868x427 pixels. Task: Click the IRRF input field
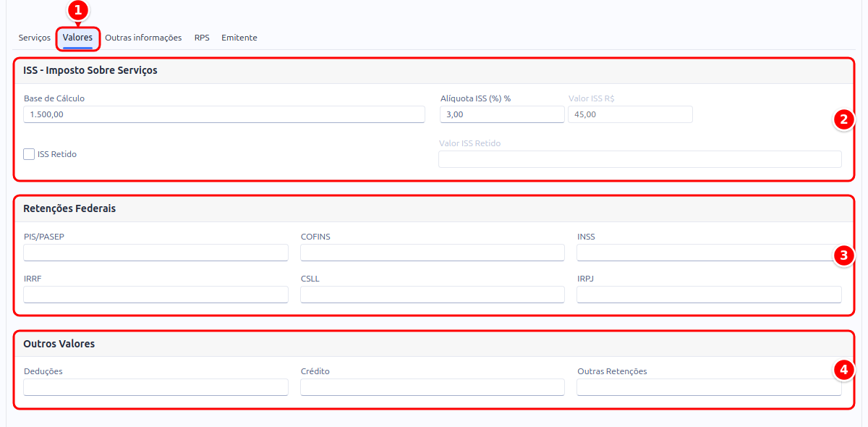156,295
